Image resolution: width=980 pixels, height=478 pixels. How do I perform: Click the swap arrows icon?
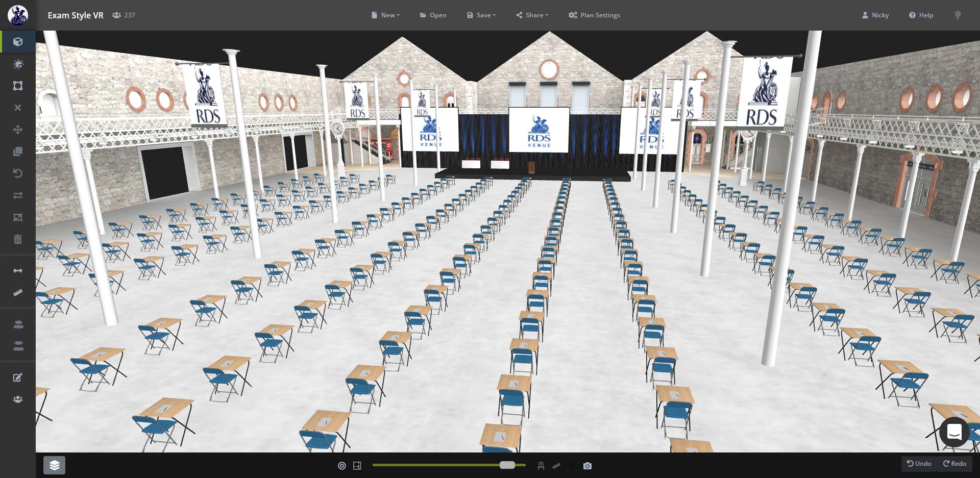18,195
